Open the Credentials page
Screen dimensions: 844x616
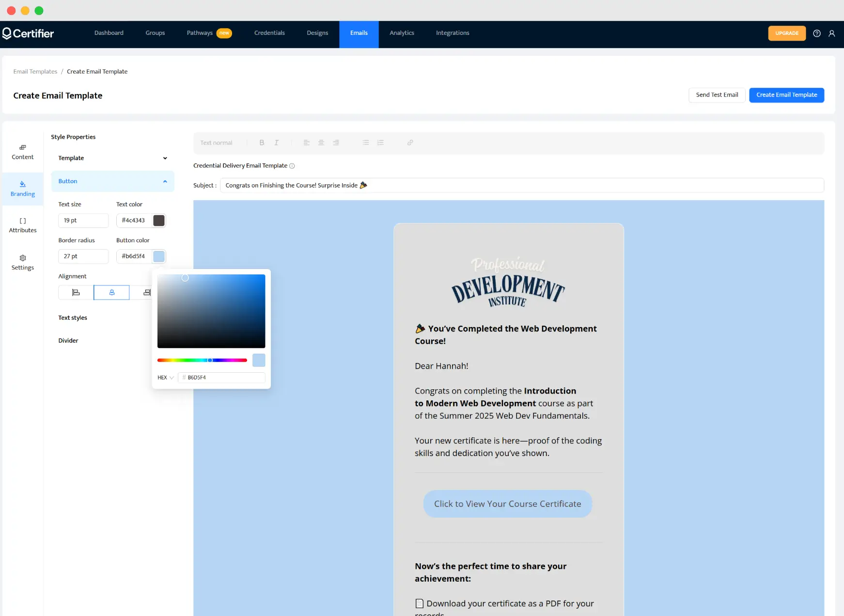click(269, 33)
